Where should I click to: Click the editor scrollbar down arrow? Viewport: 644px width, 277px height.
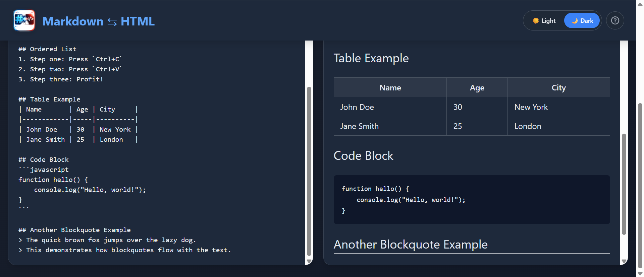click(309, 261)
